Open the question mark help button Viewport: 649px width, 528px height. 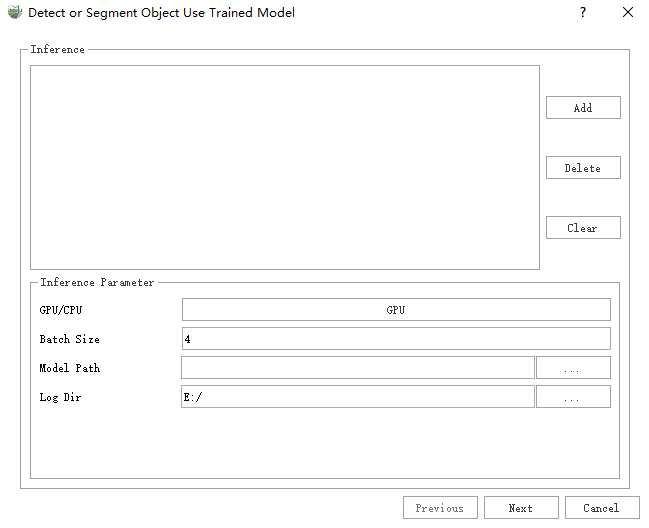click(583, 13)
